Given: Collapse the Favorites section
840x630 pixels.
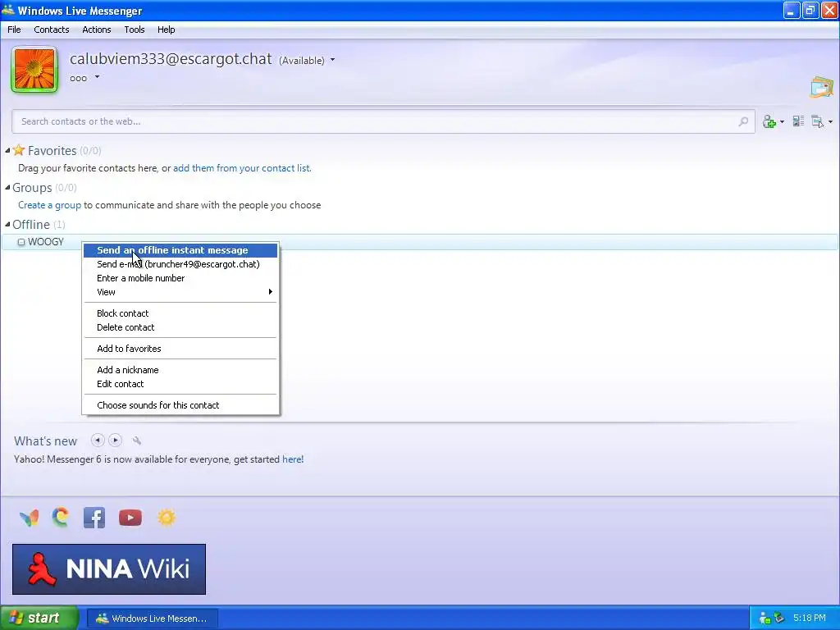Looking at the screenshot, I should click(x=7, y=151).
